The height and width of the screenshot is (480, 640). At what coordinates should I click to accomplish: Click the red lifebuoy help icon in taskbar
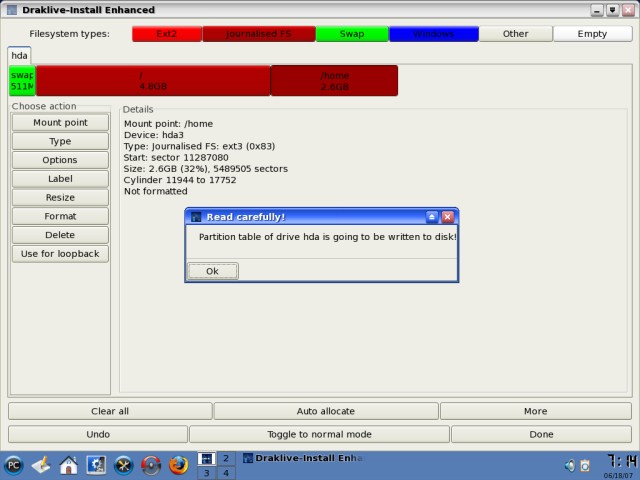(x=152, y=465)
